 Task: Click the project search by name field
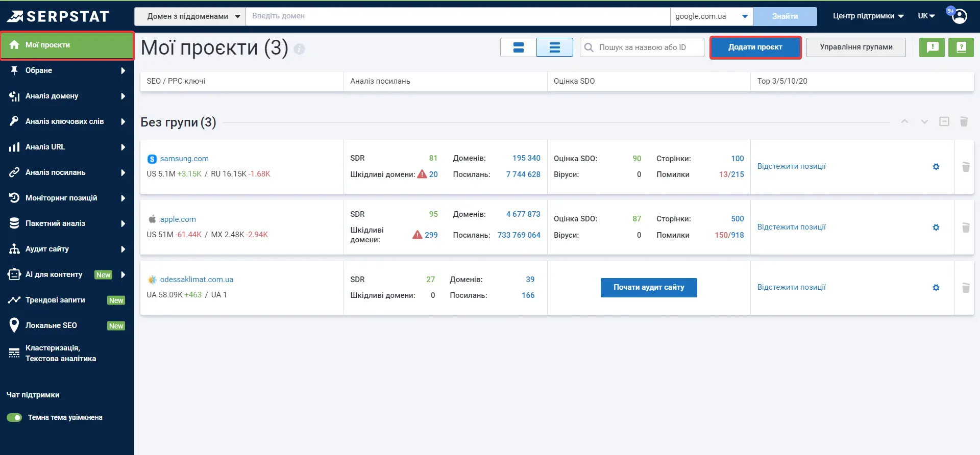pos(642,47)
